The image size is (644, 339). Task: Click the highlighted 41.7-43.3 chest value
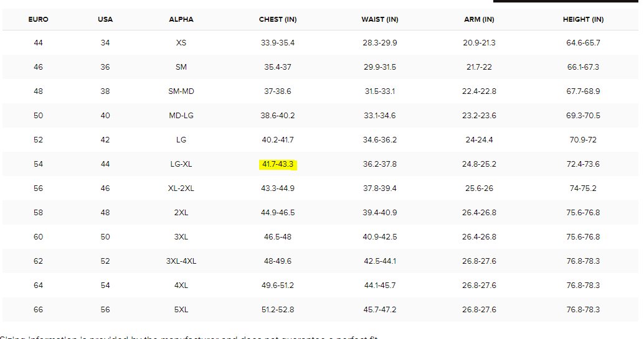pos(278,164)
